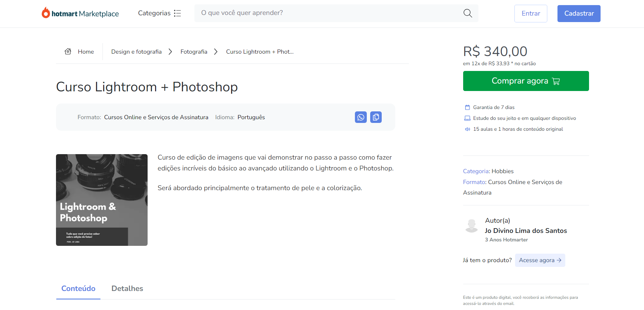644x310 pixels.
Task: Click the title Curso Lightroom + Photoshop
Action: [147, 87]
